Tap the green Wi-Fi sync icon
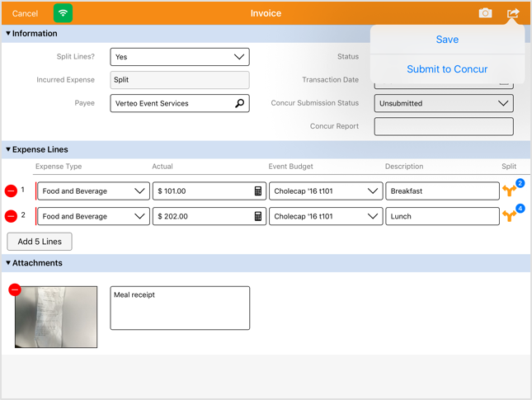The height and width of the screenshot is (400, 532). point(63,13)
